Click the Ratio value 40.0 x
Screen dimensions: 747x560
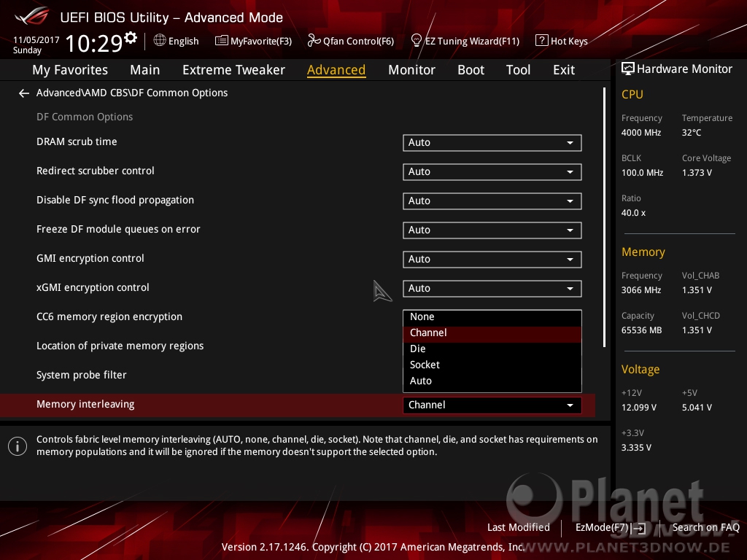pos(634,214)
